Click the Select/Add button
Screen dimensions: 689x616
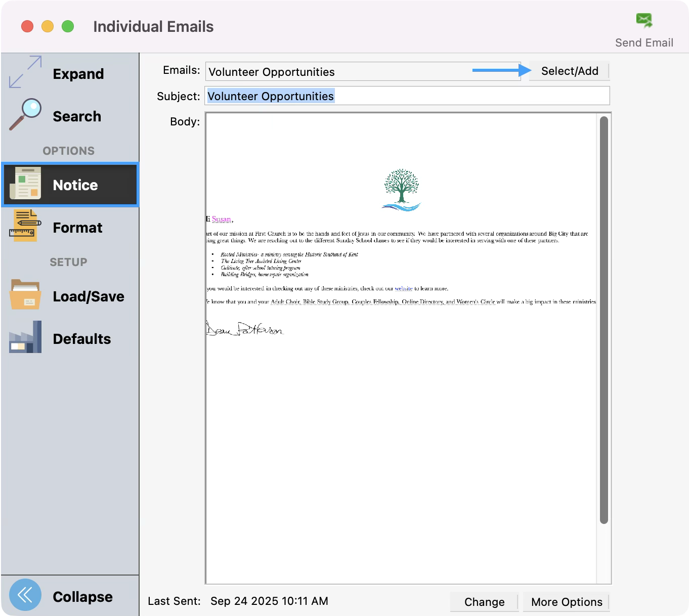[570, 71]
